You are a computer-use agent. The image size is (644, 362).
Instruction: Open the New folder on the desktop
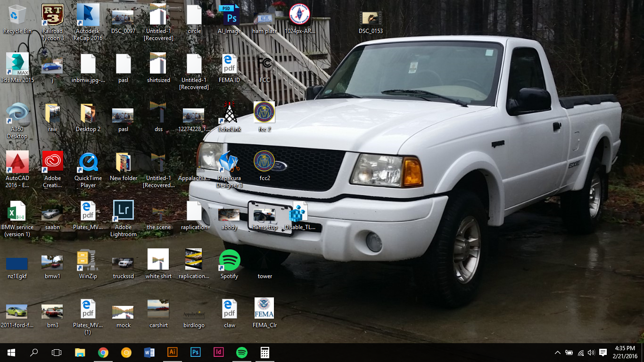click(x=124, y=167)
